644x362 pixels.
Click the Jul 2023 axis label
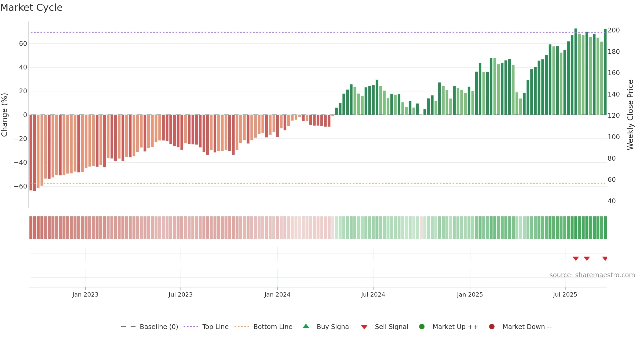click(x=181, y=295)
